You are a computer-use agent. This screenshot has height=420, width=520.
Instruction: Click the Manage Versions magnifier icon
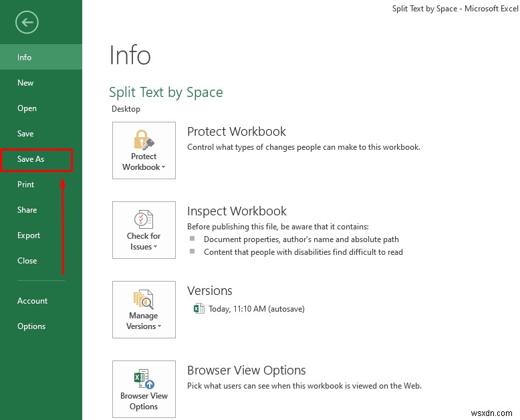point(144,299)
